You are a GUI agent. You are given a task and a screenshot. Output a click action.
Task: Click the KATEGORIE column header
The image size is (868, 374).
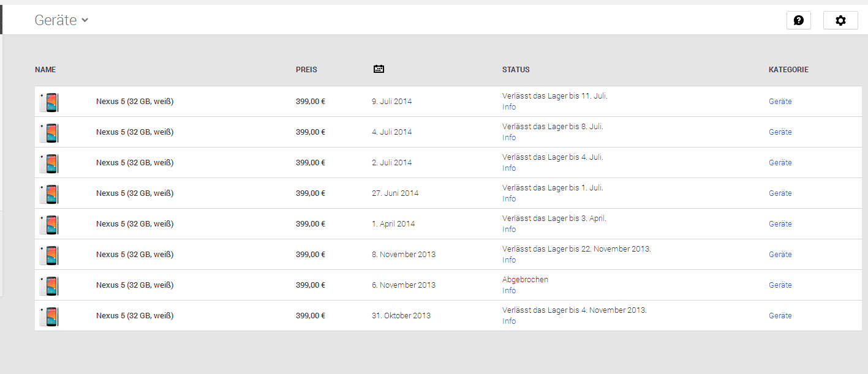788,70
